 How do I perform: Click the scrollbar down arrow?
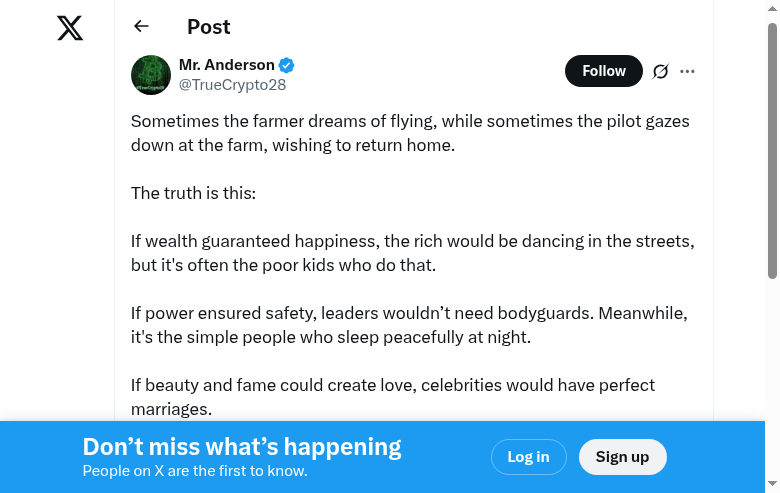coord(772,485)
